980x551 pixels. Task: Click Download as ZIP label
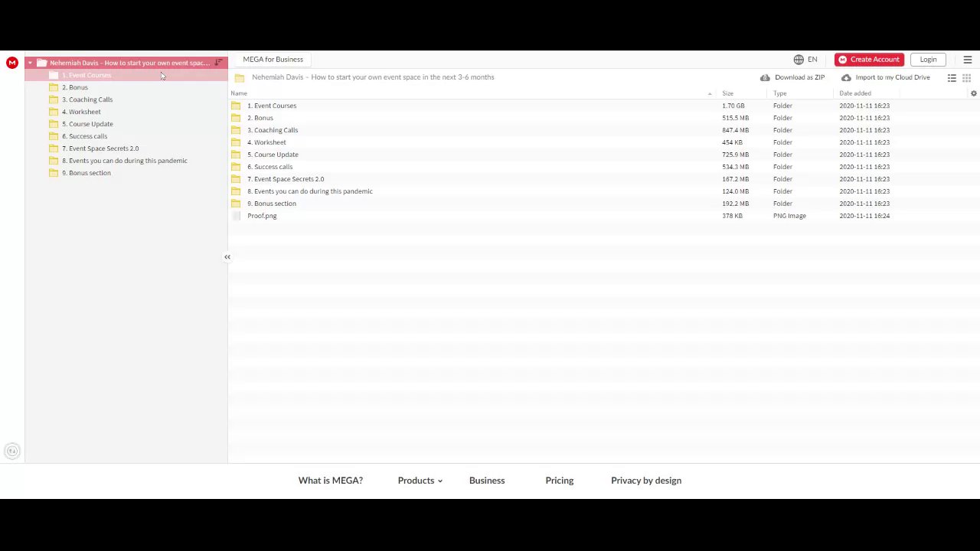pos(799,77)
